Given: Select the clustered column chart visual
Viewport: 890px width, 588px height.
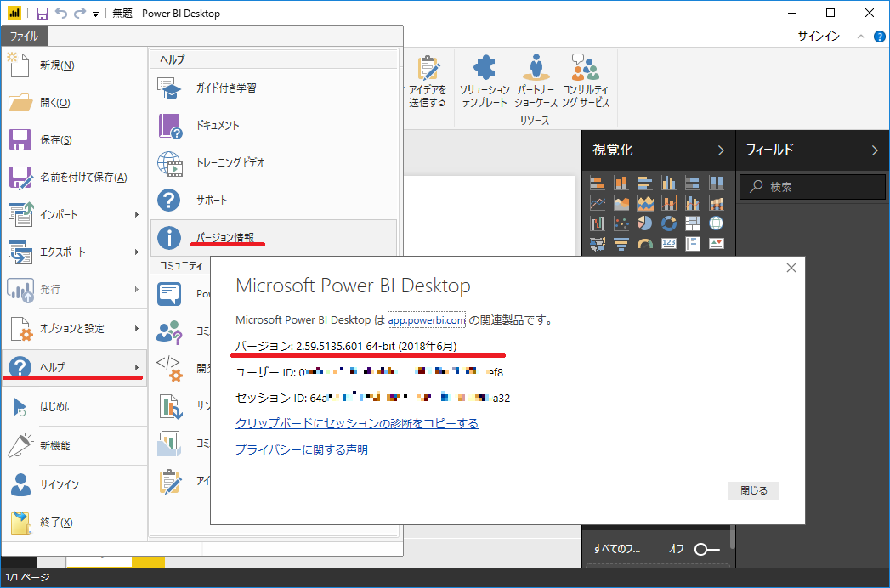Looking at the screenshot, I should pyautogui.click(x=669, y=183).
